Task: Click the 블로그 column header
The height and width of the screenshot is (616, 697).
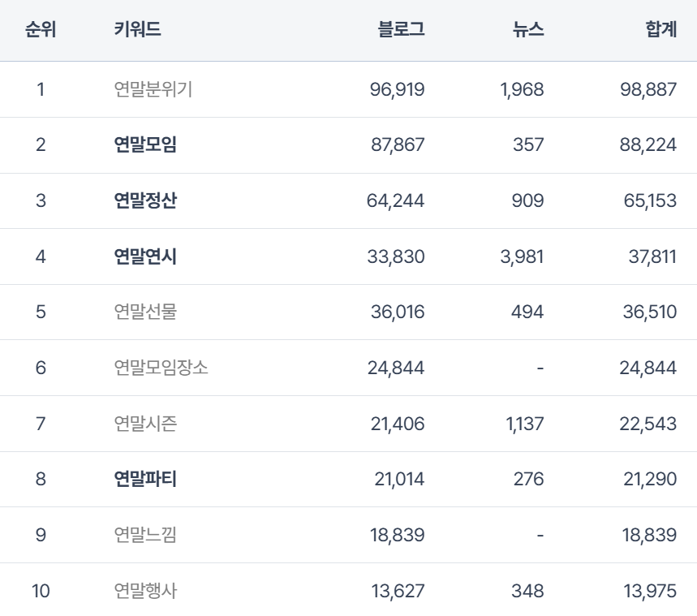Action: coord(401,30)
